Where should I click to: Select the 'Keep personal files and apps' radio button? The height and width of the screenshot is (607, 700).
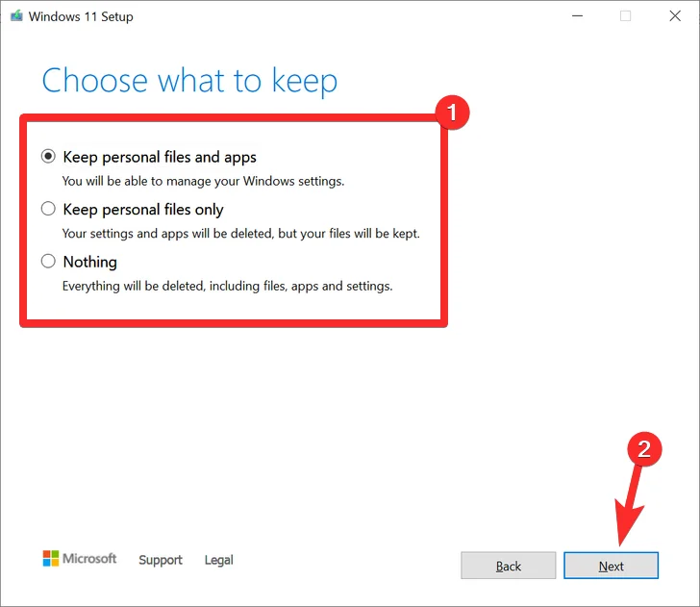48,157
